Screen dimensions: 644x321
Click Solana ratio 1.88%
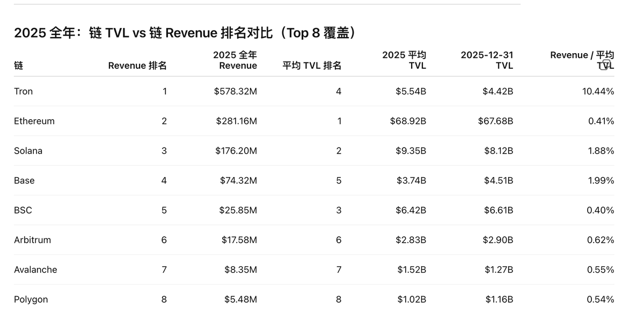(601, 151)
